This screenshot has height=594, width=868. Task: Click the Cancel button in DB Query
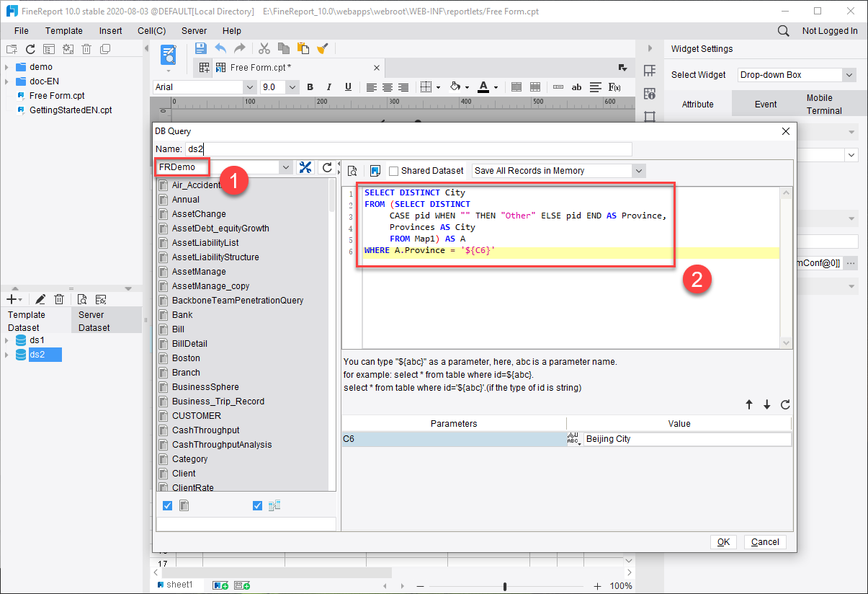(765, 542)
